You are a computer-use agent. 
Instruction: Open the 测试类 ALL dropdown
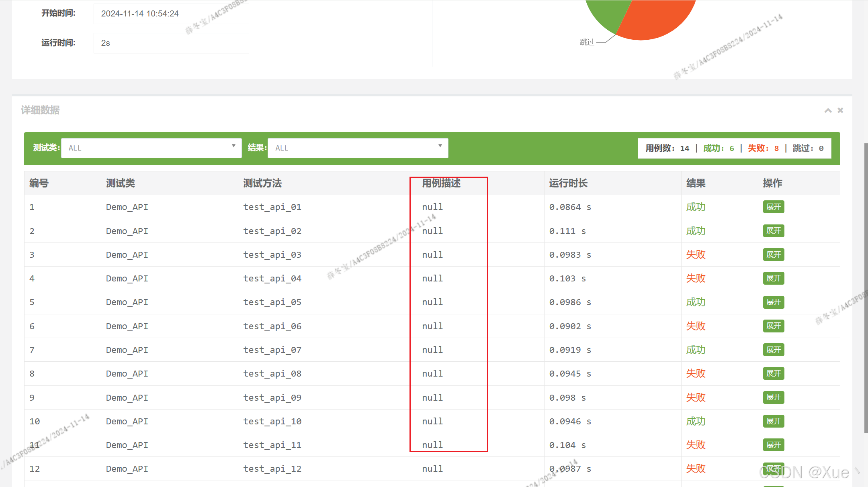pos(151,148)
